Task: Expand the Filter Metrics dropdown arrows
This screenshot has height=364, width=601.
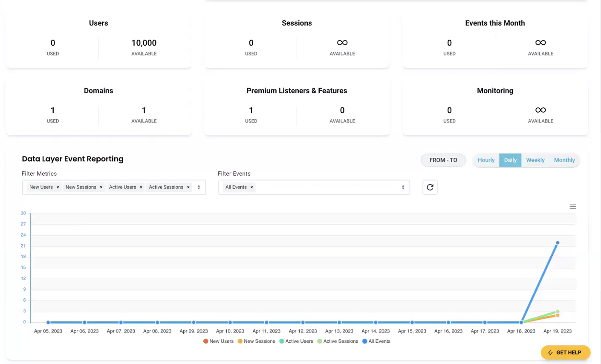Action: coord(199,187)
